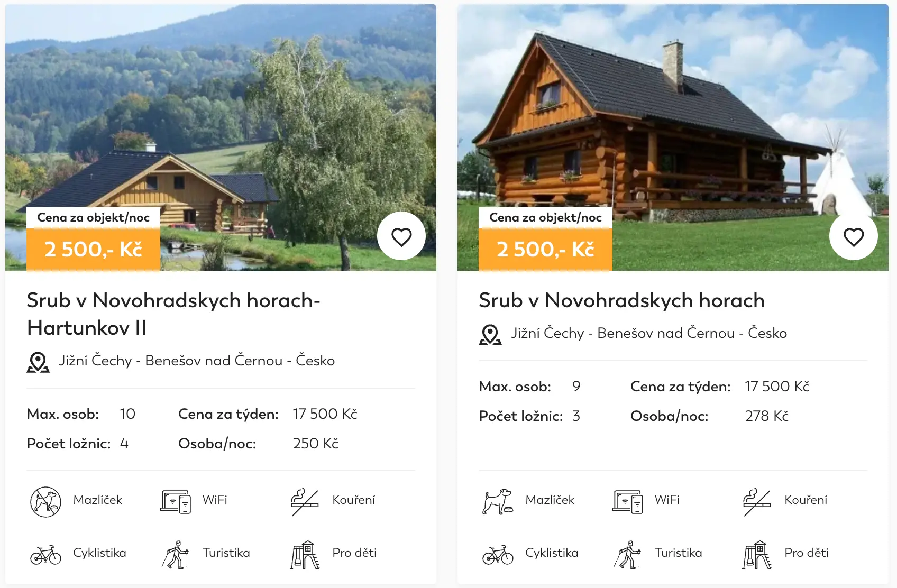Click no-pets Mazlíček icon in left card
897x588 pixels.
click(x=45, y=502)
